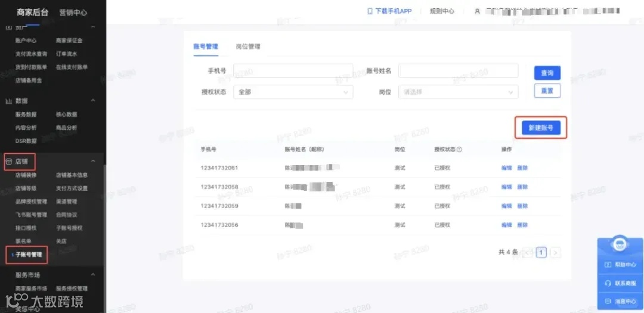Screen dimensions: 644x313
Task: Go to the next pagination page arrow
Action: pyautogui.click(x=555, y=253)
